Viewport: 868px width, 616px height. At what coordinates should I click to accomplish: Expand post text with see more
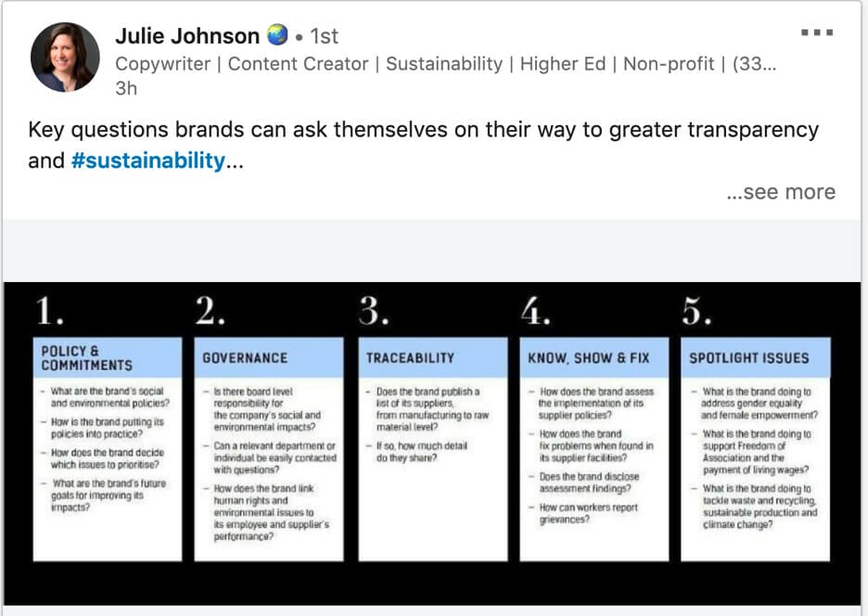[x=781, y=192]
